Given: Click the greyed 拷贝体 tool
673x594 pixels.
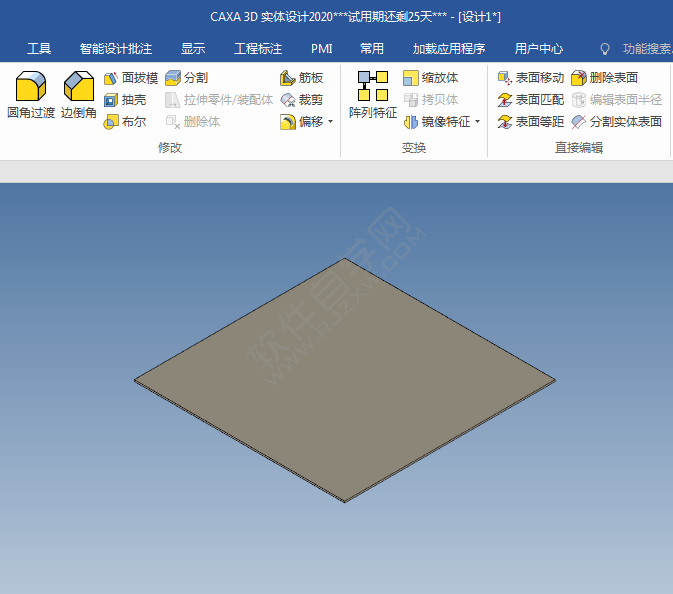Looking at the screenshot, I should pyautogui.click(x=430, y=100).
